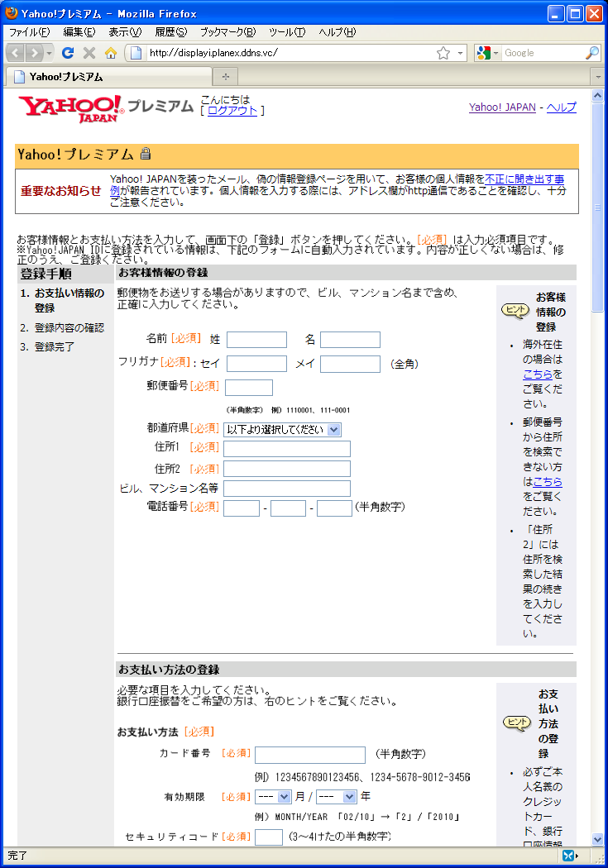Click the Google search box

point(543,53)
